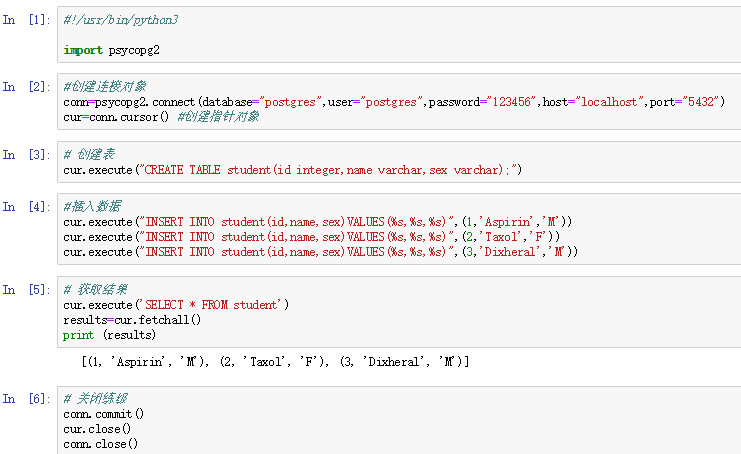Image resolution: width=741 pixels, height=454 pixels.
Task: Click the cur.close() line
Action: coord(97,429)
